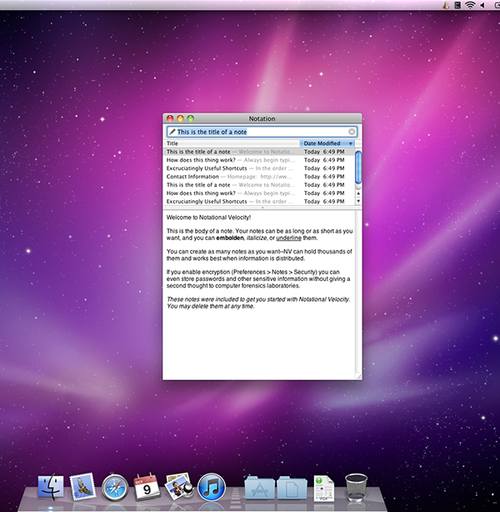Viewport: 500px width, 512px height.
Task: Launch iPhoto from the Dock
Action: 179,487
